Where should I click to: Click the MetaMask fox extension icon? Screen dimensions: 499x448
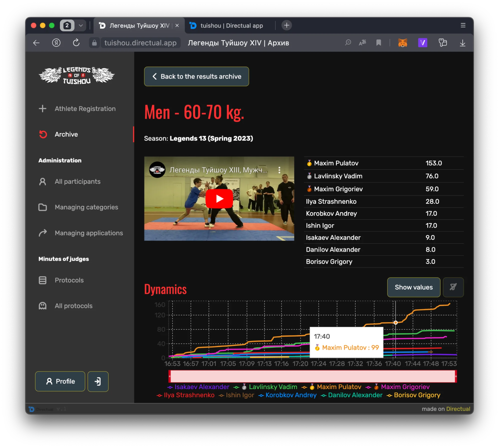(x=402, y=43)
